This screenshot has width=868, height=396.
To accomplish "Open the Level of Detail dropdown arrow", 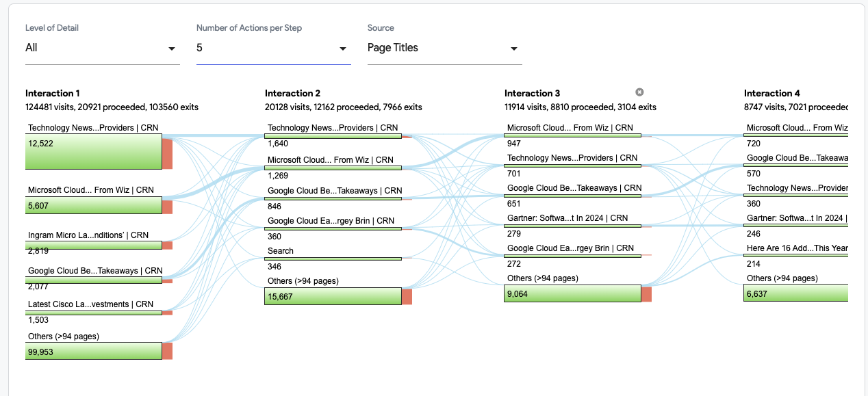I will 171,49.
